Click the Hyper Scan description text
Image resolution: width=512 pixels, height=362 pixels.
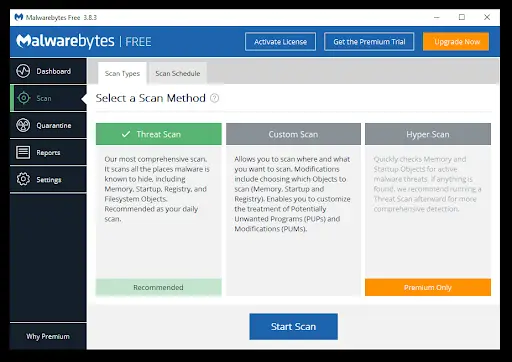pyautogui.click(x=427, y=184)
